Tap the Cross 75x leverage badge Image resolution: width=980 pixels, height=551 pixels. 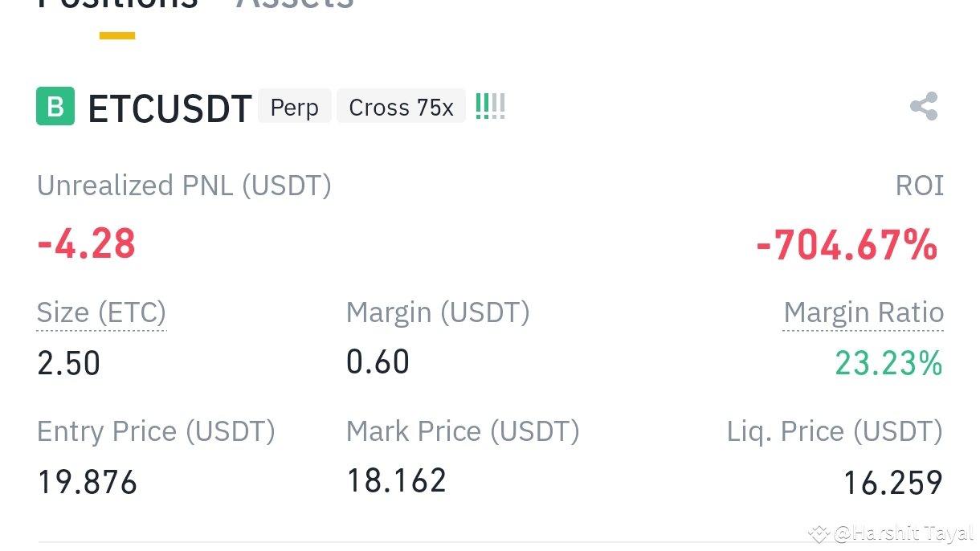click(401, 106)
